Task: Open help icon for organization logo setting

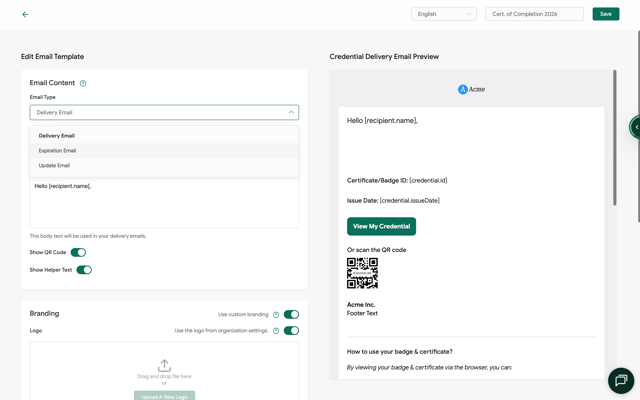Action: click(x=276, y=331)
